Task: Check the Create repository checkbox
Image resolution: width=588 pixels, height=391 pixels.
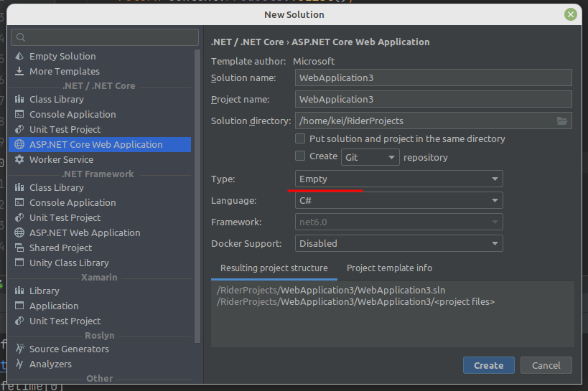Action: pos(301,156)
